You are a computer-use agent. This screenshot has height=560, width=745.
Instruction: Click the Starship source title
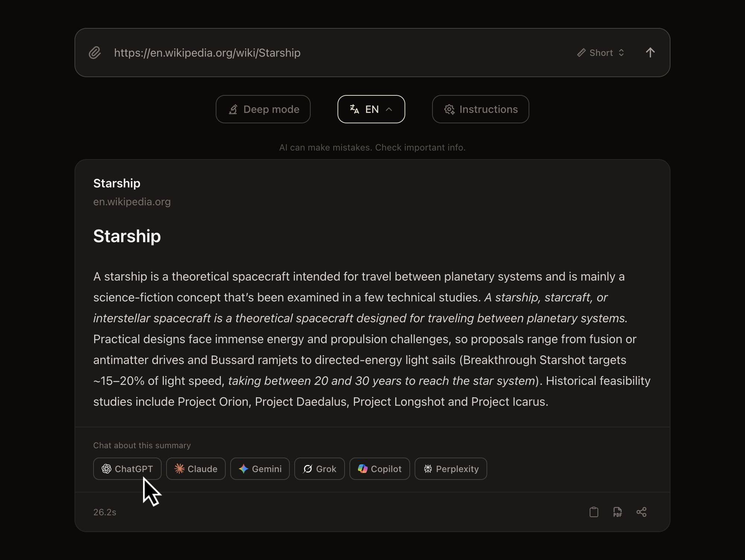pyautogui.click(x=117, y=183)
